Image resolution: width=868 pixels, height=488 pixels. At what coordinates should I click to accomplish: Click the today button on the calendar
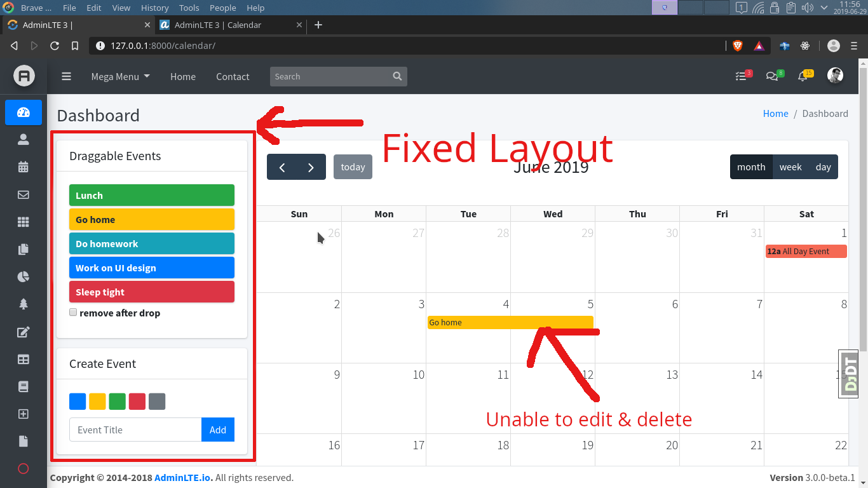353,166
